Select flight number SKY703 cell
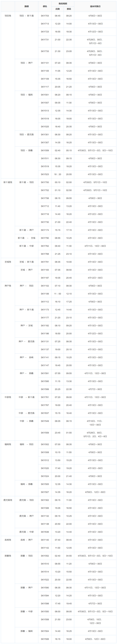The width and height of the screenshot is (117, 644). (45, 16)
